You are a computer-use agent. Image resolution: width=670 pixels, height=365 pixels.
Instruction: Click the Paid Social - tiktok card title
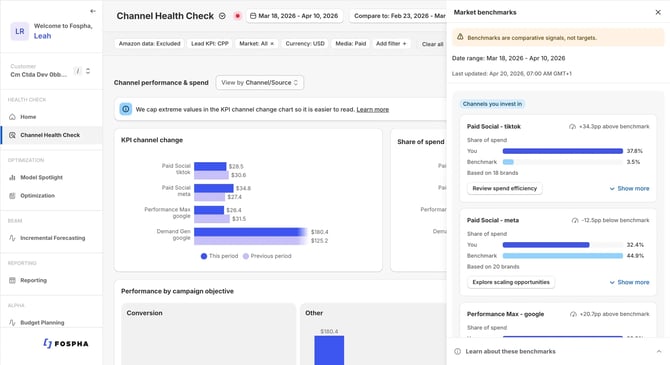pyautogui.click(x=494, y=127)
